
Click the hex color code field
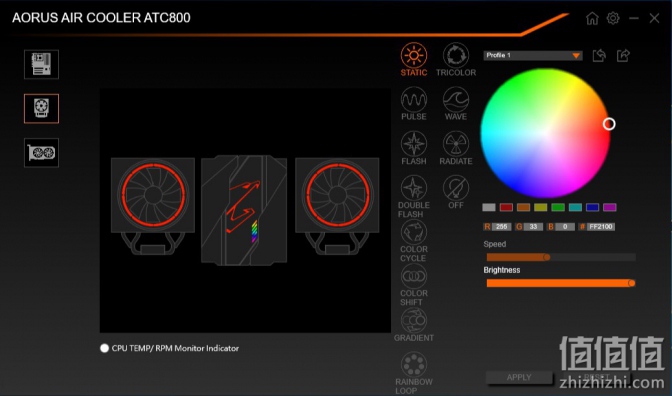coord(601,227)
